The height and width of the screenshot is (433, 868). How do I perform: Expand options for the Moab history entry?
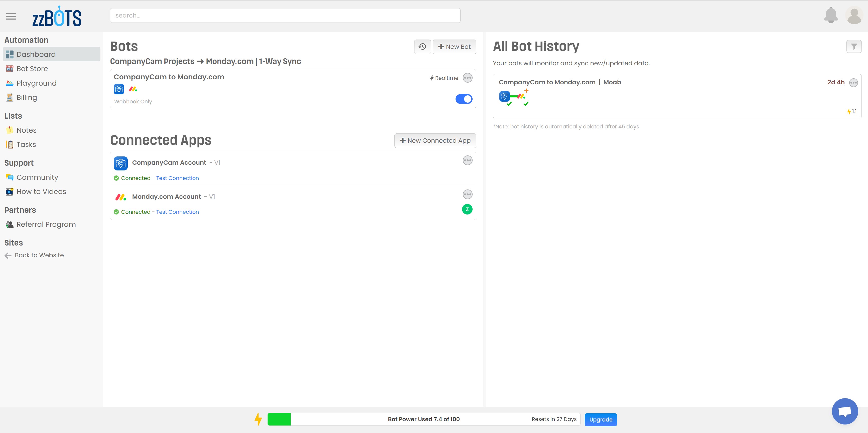[853, 83]
